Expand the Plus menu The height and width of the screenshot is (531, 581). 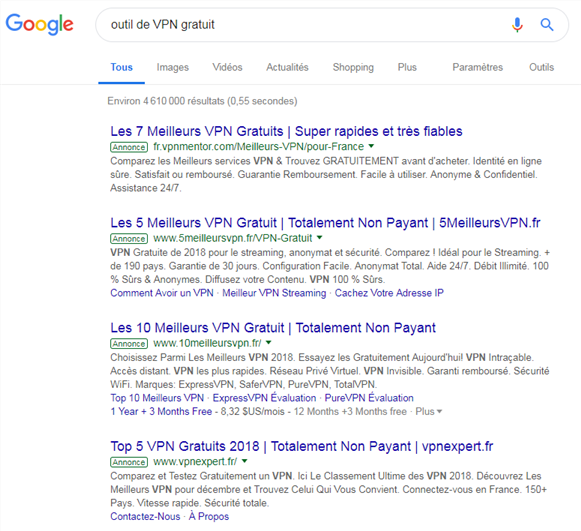click(x=407, y=67)
